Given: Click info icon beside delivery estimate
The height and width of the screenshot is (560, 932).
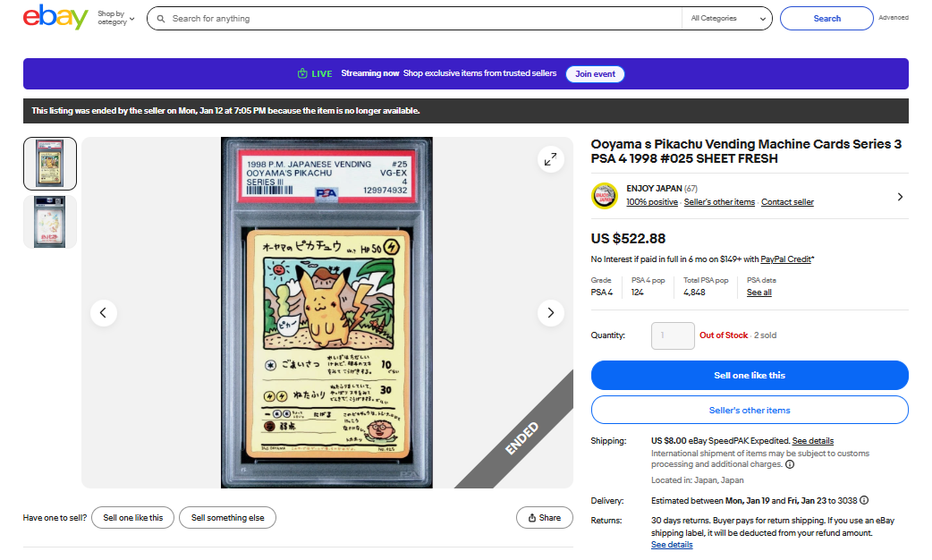Looking at the screenshot, I should click(864, 501).
